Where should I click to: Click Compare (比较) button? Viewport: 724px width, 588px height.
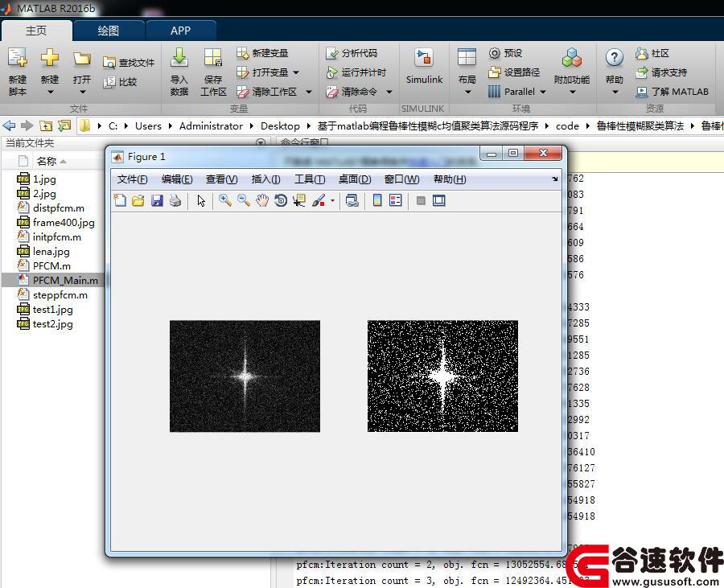pyautogui.click(x=120, y=82)
